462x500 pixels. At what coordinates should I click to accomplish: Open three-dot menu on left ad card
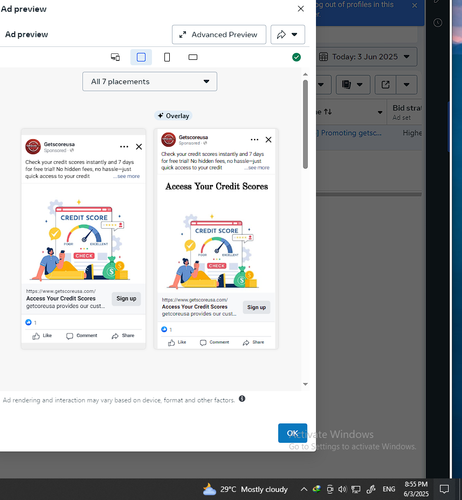pyautogui.click(x=124, y=147)
